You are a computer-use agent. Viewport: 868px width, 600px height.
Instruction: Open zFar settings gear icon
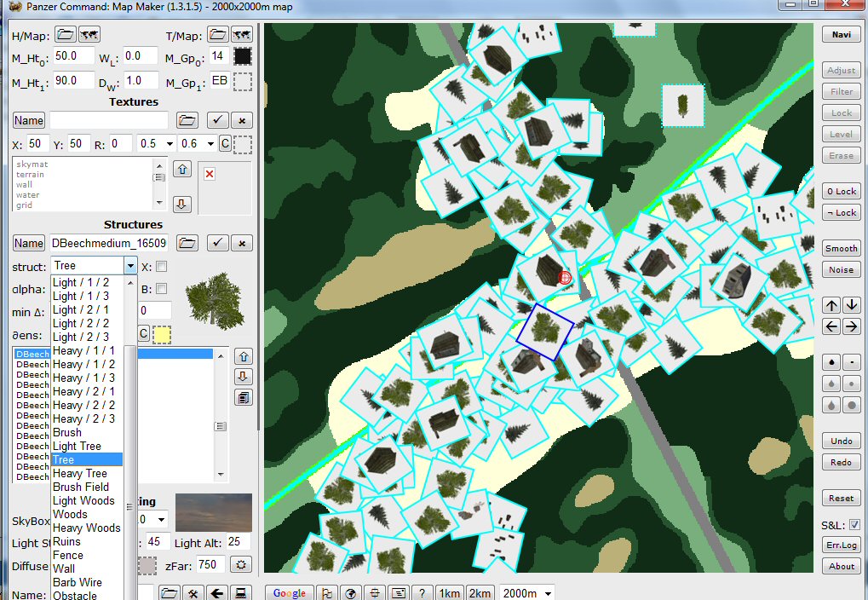tap(241, 565)
